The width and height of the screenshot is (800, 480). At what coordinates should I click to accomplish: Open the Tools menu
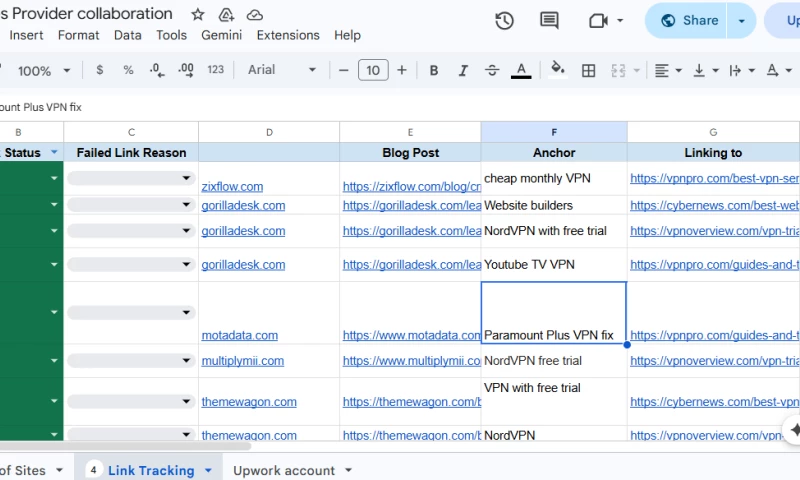coord(171,35)
